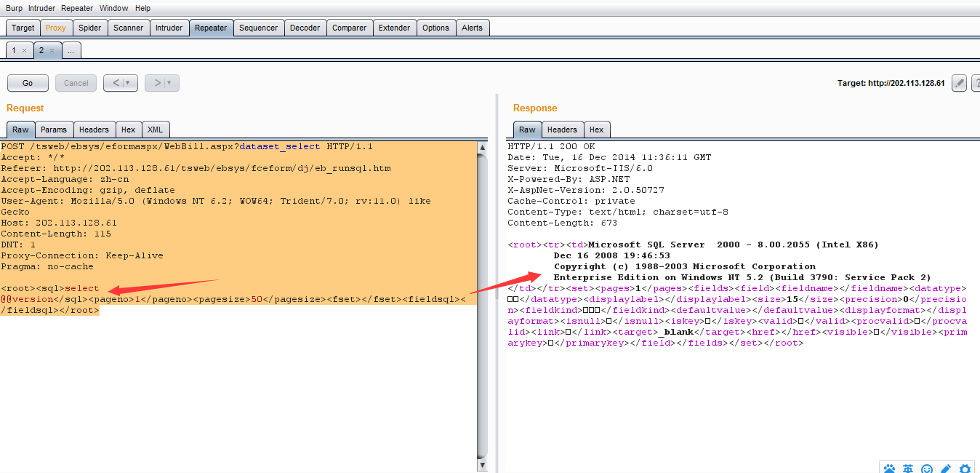This screenshot has height=473, width=980.
Task: Click request scrollbar up arrow
Action: 481,147
